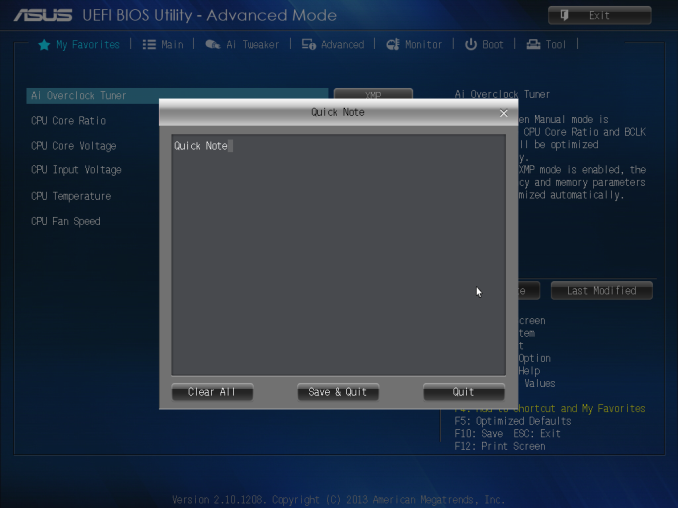678x508 pixels.
Task: Go to the Advanced tab
Action: 333,45
